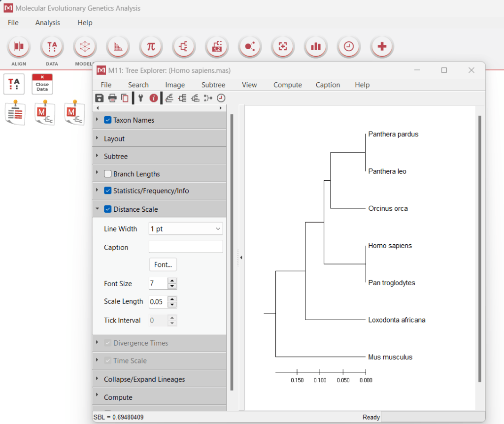The image size is (504, 424).
Task: Expand the Layout section
Action: tap(114, 139)
